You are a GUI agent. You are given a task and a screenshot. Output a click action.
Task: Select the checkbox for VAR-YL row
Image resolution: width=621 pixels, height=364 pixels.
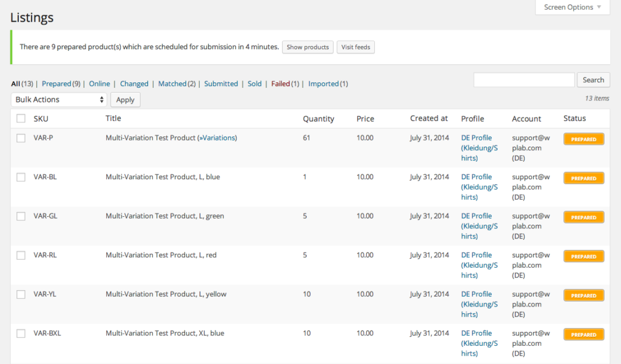tap(21, 294)
